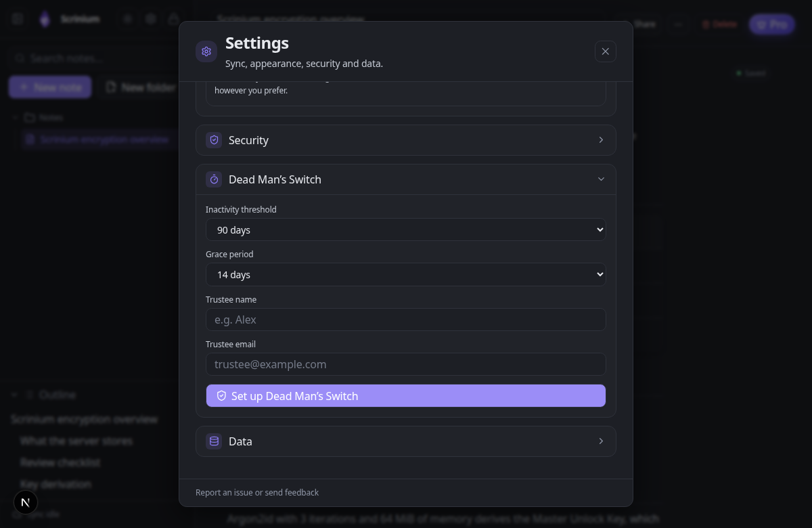This screenshot has width=812, height=528.
Task: Click Scrinium encryption overview in Outline
Action: [x=84, y=419]
